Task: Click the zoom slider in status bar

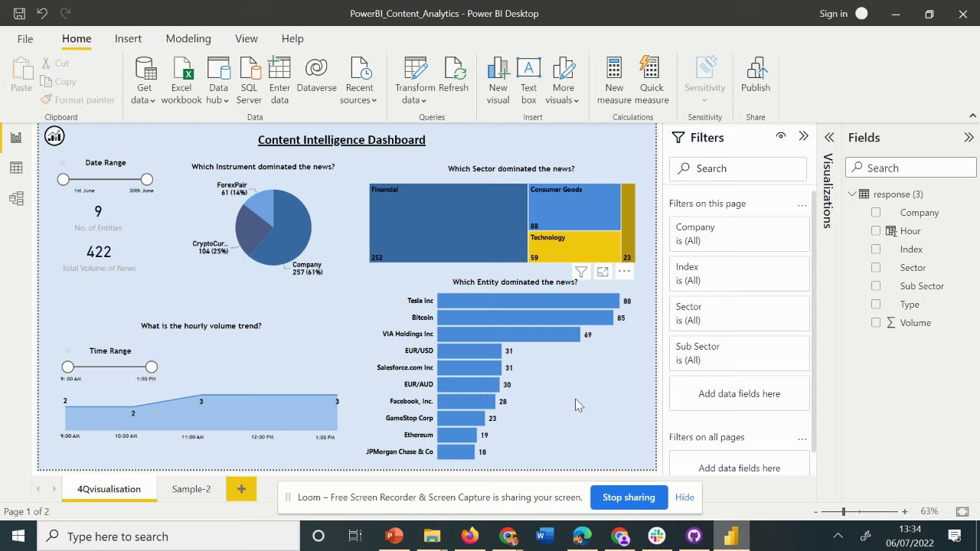Action: tap(844, 511)
